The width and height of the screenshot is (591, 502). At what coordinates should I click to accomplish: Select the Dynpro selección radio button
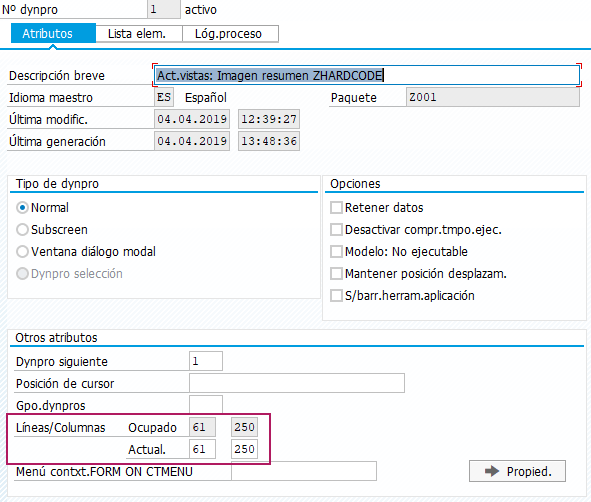tap(22, 274)
